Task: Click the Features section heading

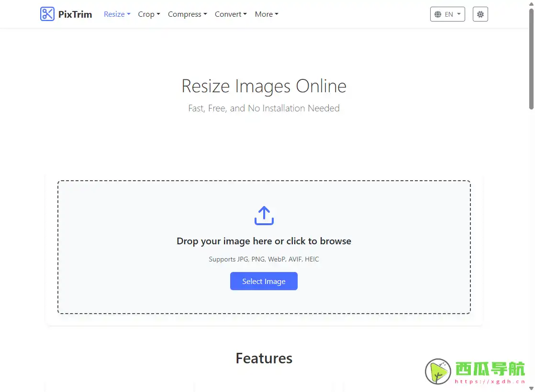Action: coord(264,359)
